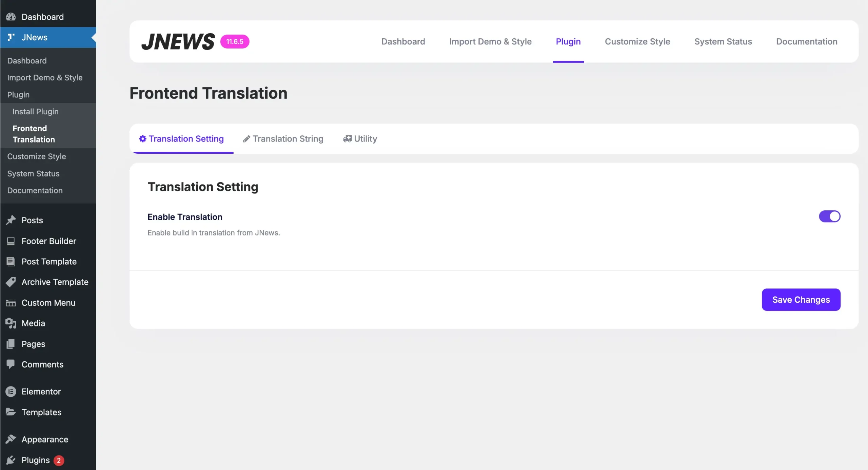The height and width of the screenshot is (470, 868).
Task: Click the Footer Builder icon
Action: (x=11, y=241)
